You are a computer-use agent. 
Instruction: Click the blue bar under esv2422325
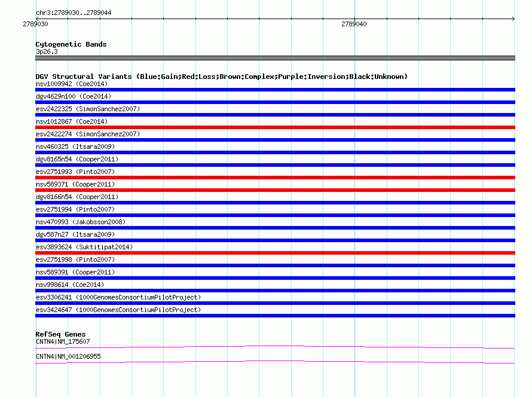tap(275, 115)
